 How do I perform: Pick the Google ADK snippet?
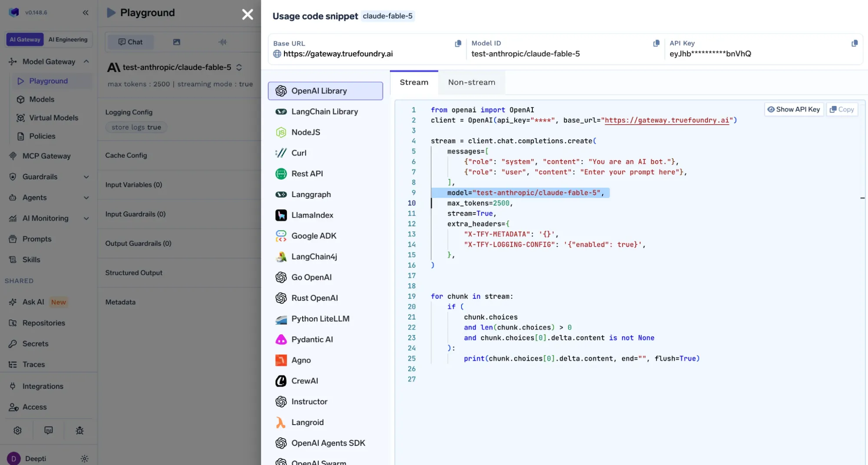[x=325, y=236]
